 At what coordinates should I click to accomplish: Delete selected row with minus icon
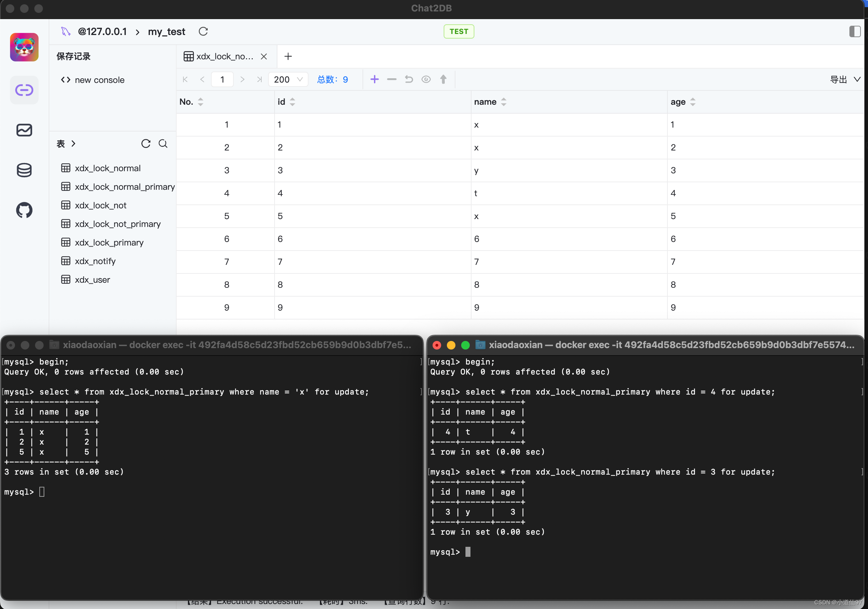(392, 79)
